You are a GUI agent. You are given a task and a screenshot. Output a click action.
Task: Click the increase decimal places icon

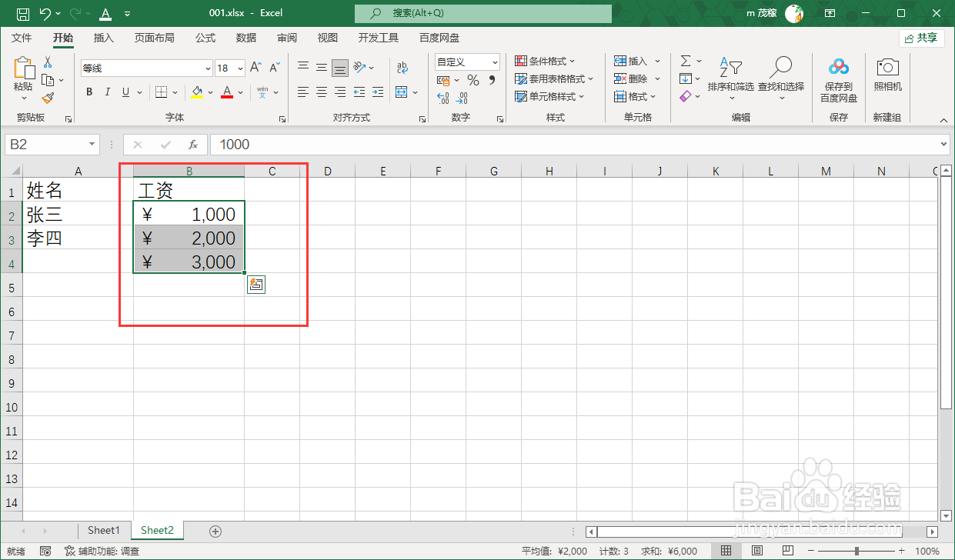(445, 98)
